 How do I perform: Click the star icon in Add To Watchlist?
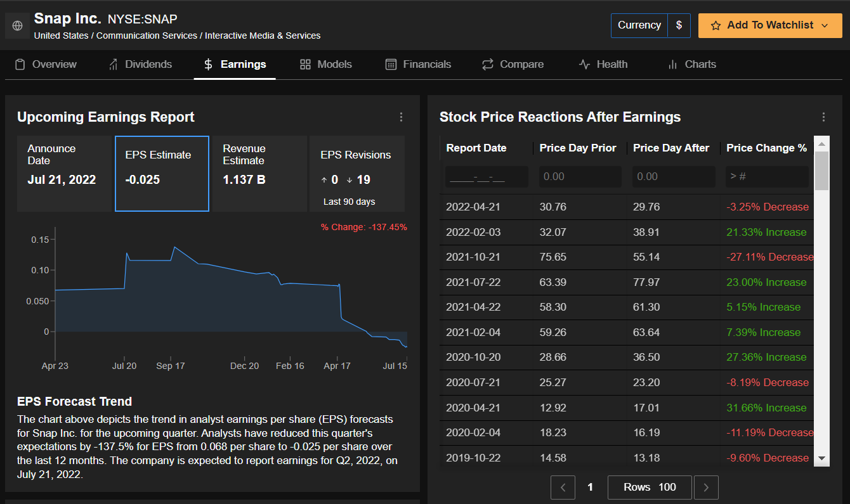tap(716, 25)
